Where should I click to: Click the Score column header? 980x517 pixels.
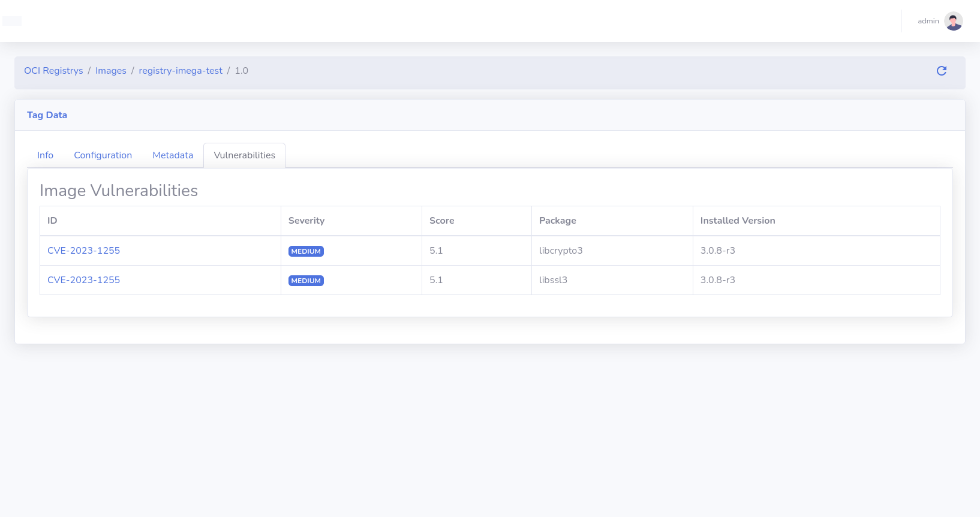(x=441, y=221)
